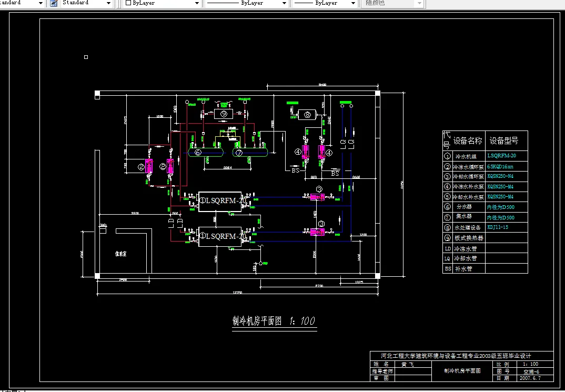Click the 指导老师 label in title block
The image size is (565, 392).
pos(382,371)
